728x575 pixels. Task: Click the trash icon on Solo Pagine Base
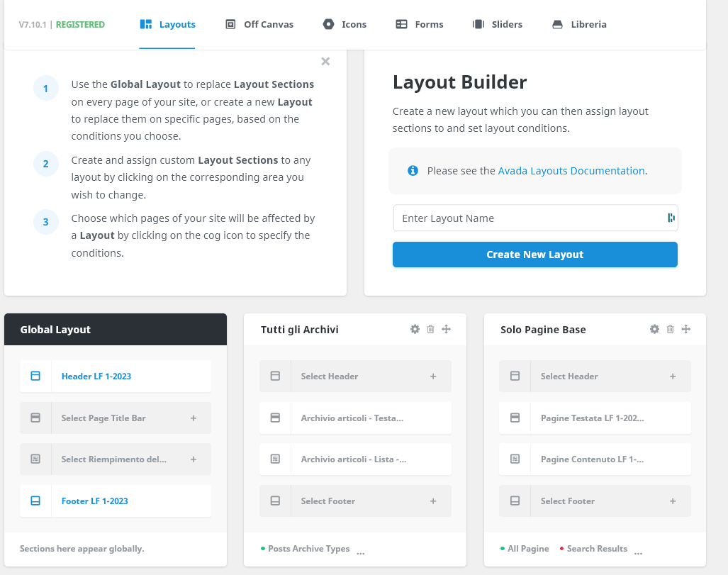pos(670,329)
